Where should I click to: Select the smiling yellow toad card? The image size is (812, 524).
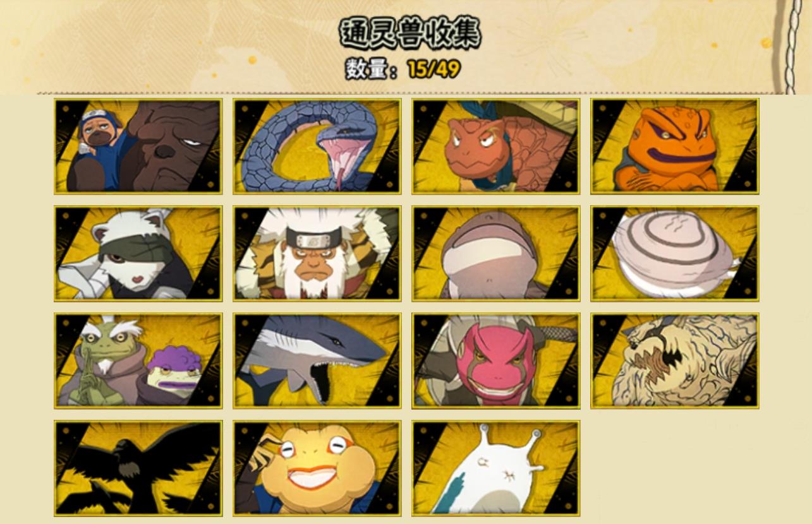[x=317, y=468]
